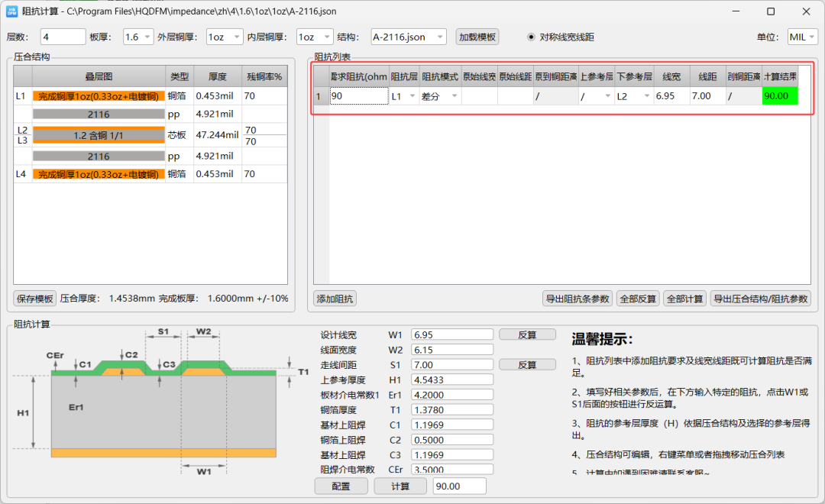Expand the 外层铜厚 1oz dropdown
Viewport: 825px width, 504px height.
(225, 37)
